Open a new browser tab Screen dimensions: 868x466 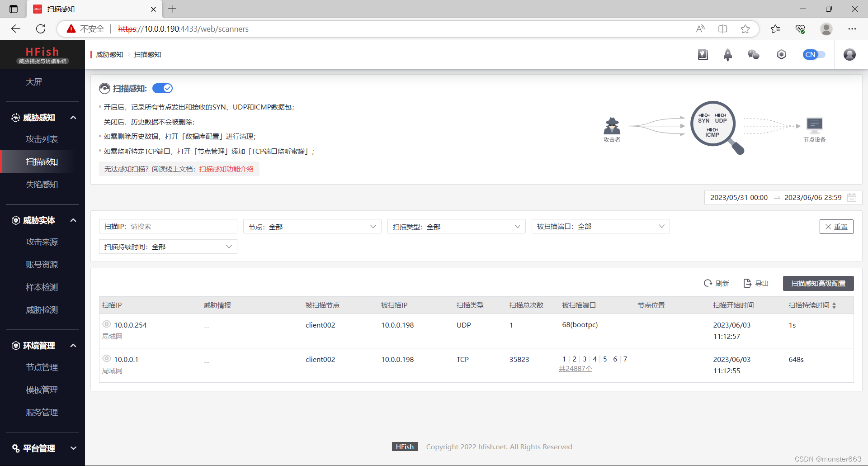click(x=172, y=9)
